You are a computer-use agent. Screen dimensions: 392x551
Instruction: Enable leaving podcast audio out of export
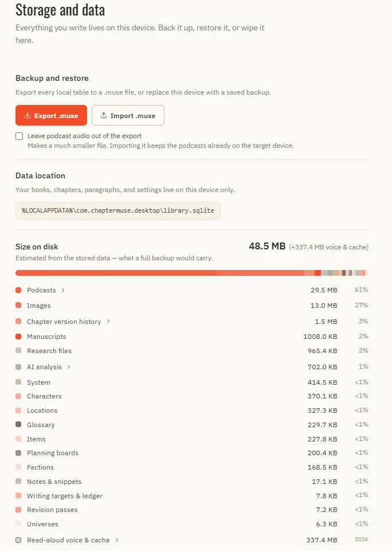[x=19, y=136]
